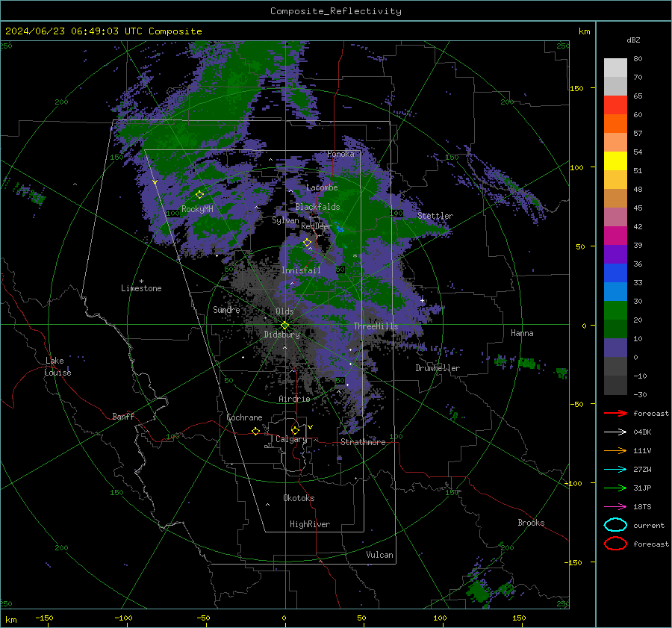Image resolution: width=672 pixels, height=628 pixels.
Task: Click the ThreeHills label
Action: (376, 326)
